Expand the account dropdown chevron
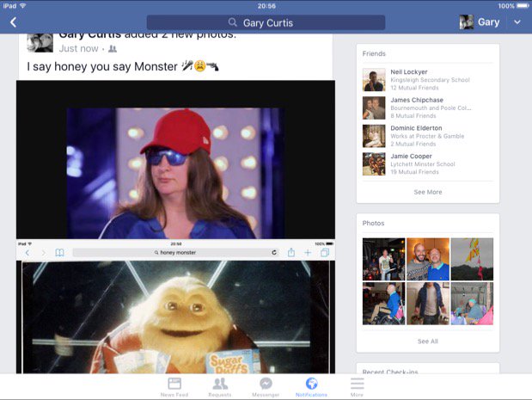Image resolution: width=532 pixels, height=400 pixels. click(517, 22)
